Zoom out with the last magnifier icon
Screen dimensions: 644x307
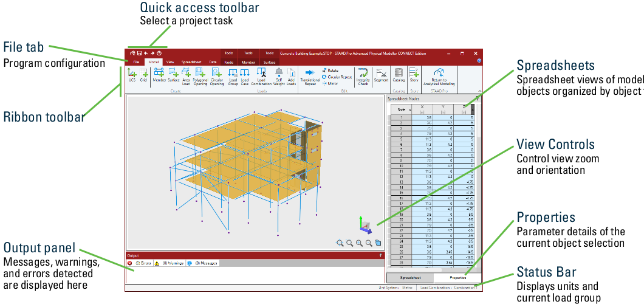point(369,243)
